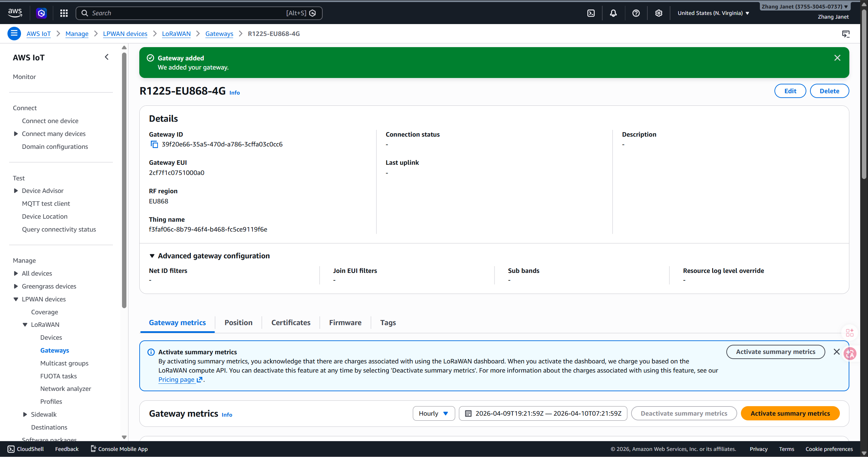The image size is (868, 457).
Task: Click the orange Activate summary metrics button
Action: 790,414
